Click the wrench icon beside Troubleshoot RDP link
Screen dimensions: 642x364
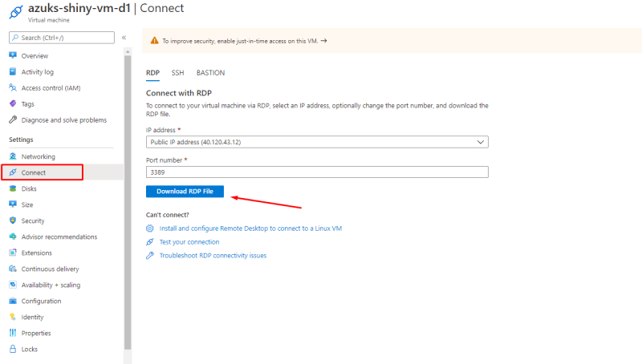(x=150, y=255)
